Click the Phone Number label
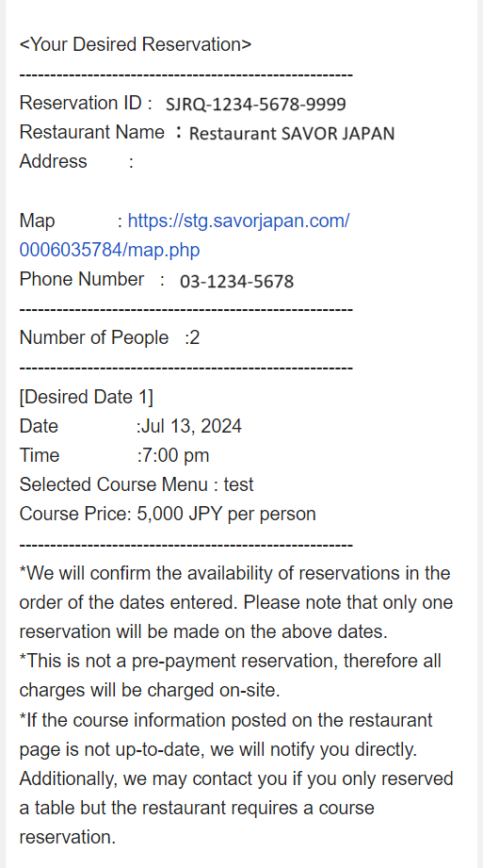 (x=82, y=279)
